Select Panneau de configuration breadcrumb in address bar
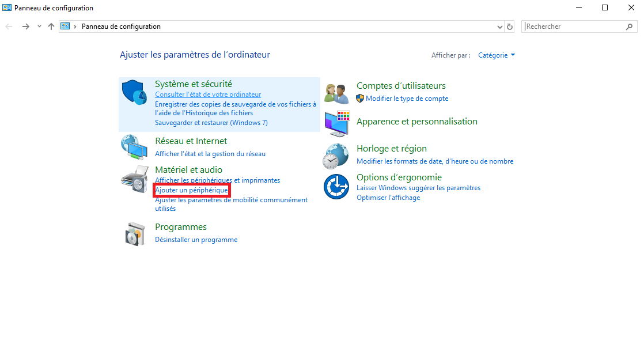 [x=121, y=27]
